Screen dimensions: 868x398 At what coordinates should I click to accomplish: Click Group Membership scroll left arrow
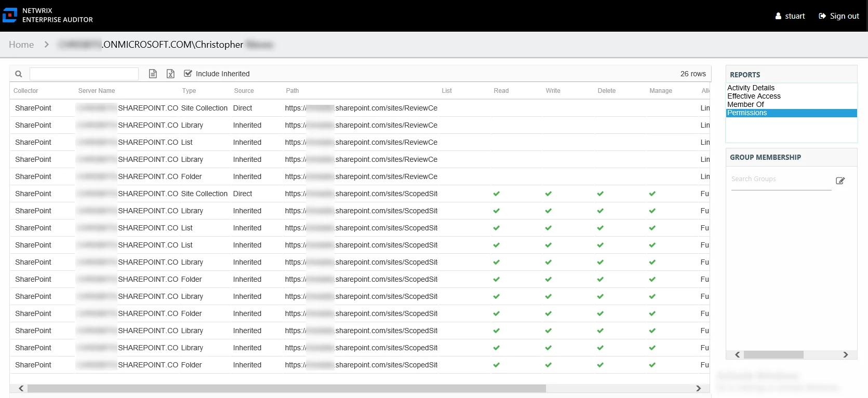(x=737, y=355)
